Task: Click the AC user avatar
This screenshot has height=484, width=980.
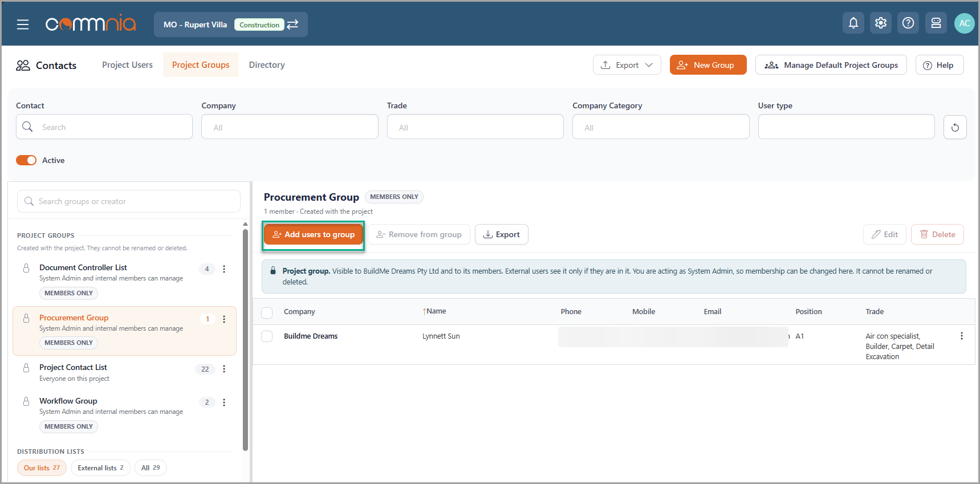Action: (964, 23)
